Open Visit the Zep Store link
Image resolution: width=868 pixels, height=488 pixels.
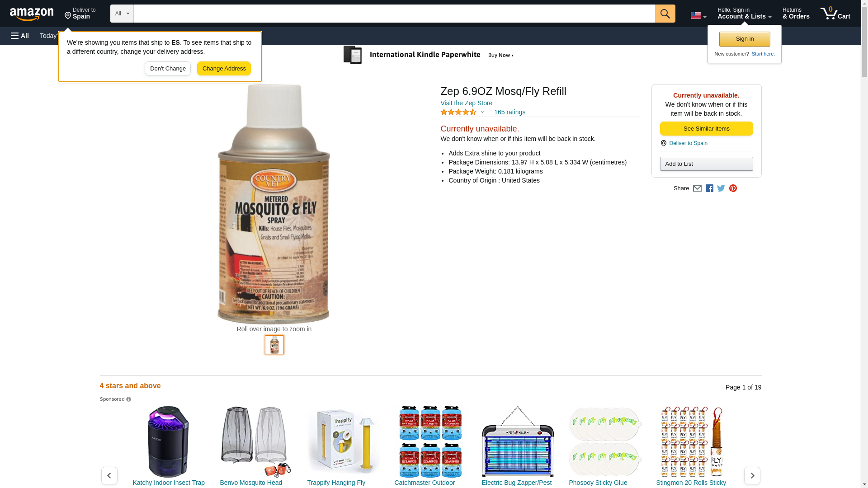(466, 103)
